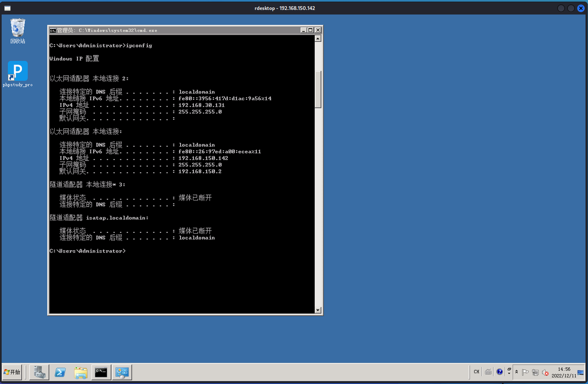Screen dimensions: 588x384
Task: Select the phpstudy_pro desktop shortcut
Action: point(18,74)
